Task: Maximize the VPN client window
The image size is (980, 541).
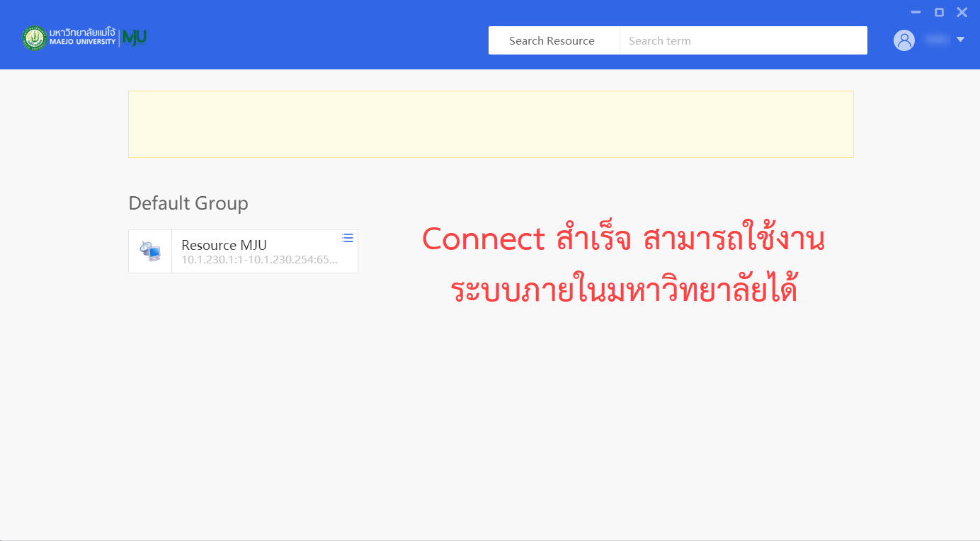Action: click(x=939, y=12)
